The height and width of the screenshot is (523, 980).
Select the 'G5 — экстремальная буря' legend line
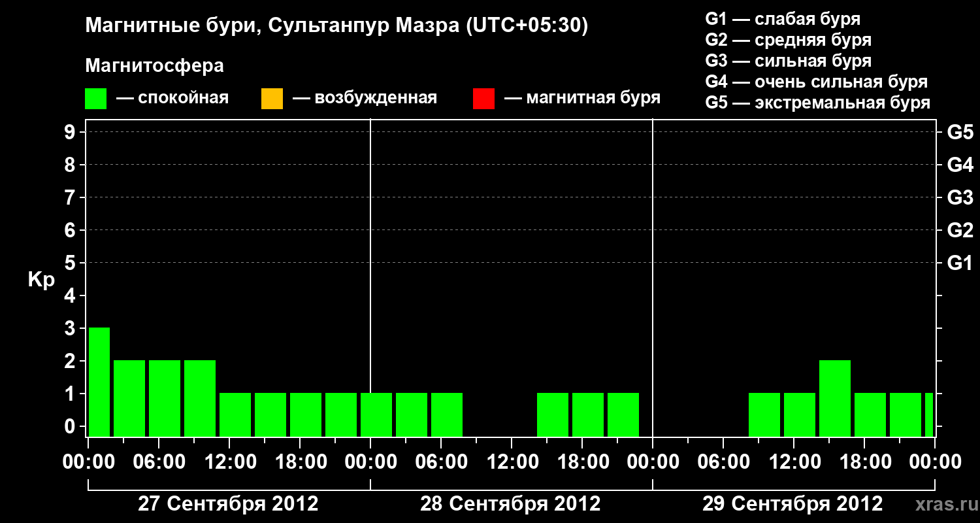818,103
